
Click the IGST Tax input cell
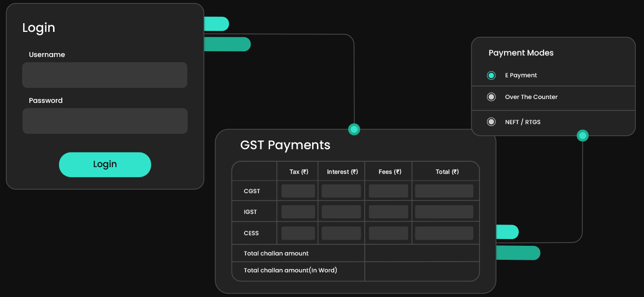[x=298, y=212]
